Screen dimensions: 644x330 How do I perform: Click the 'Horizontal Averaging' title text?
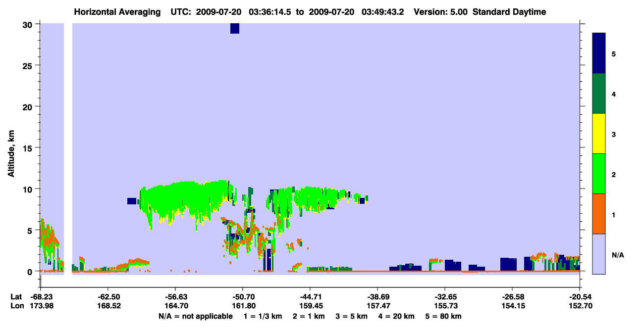point(117,12)
